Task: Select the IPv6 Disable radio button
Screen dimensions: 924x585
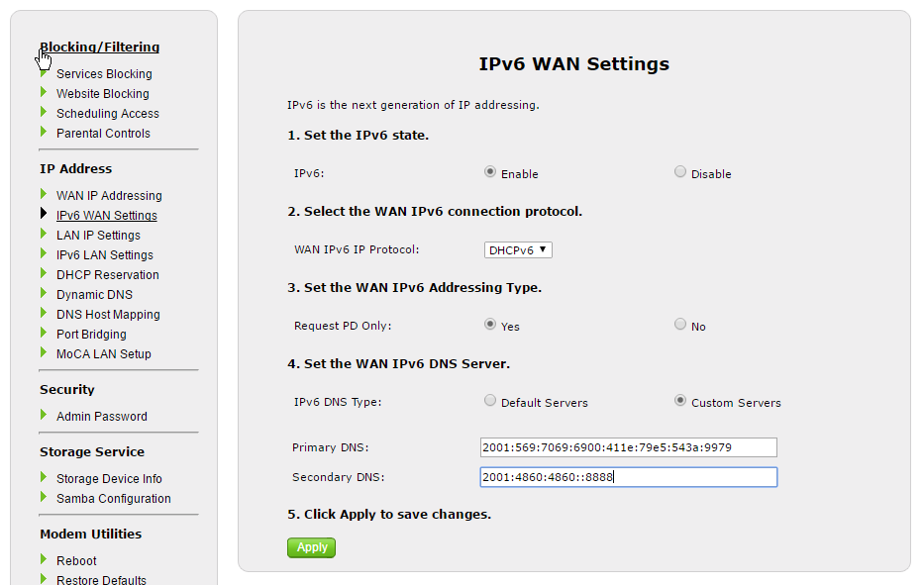Action: (x=680, y=172)
